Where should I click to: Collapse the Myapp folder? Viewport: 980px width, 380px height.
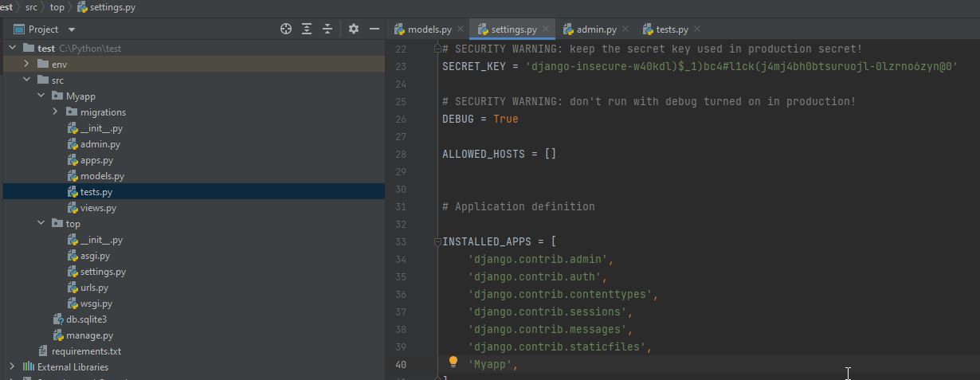[x=41, y=96]
